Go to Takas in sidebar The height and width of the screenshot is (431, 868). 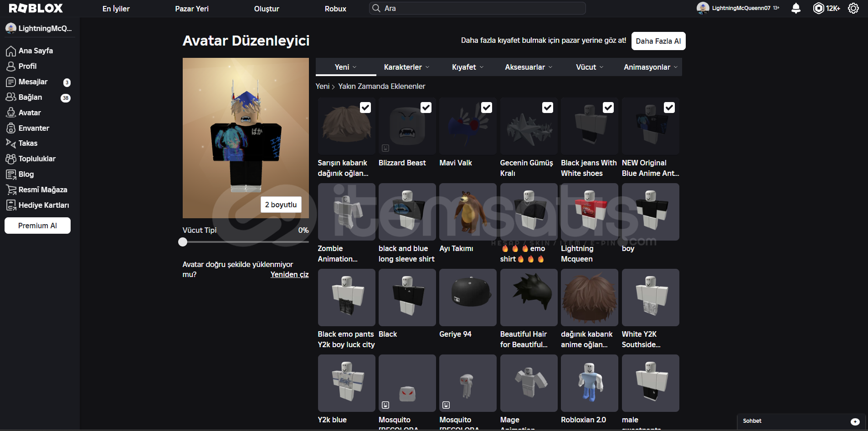[28, 144]
